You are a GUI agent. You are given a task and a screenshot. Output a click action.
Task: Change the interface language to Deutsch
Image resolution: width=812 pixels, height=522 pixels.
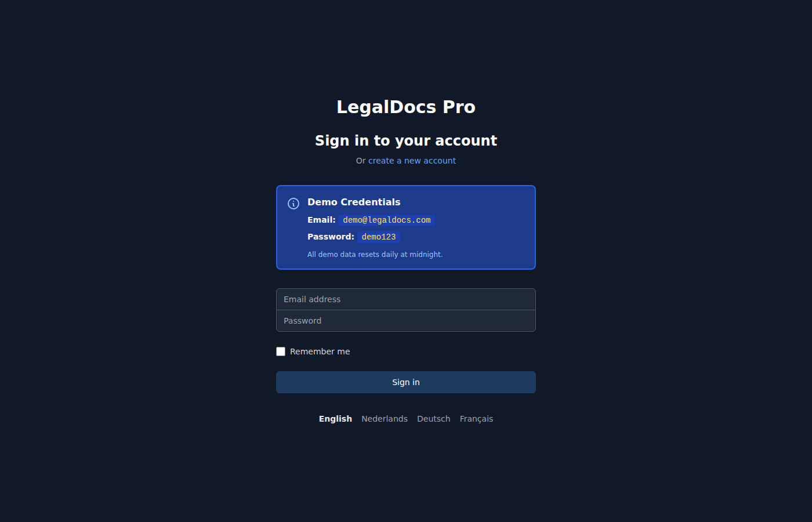pyautogui.click(x=433, y=418)
